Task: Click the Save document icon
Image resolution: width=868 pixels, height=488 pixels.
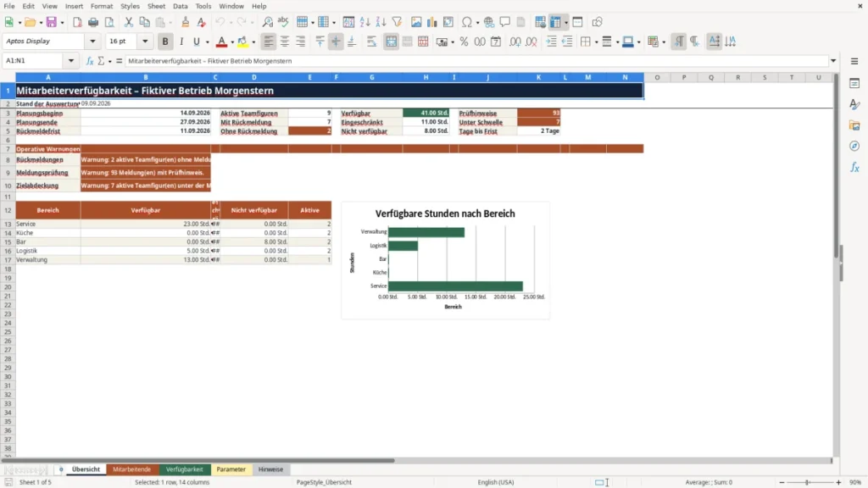Action: pyautogui.click(x=51, y=22)
